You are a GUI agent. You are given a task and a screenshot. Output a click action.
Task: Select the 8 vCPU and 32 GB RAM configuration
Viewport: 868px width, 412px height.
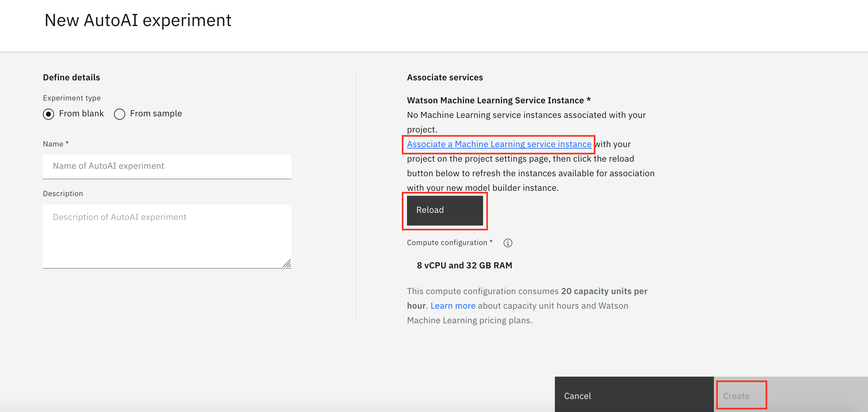point(464,265)
